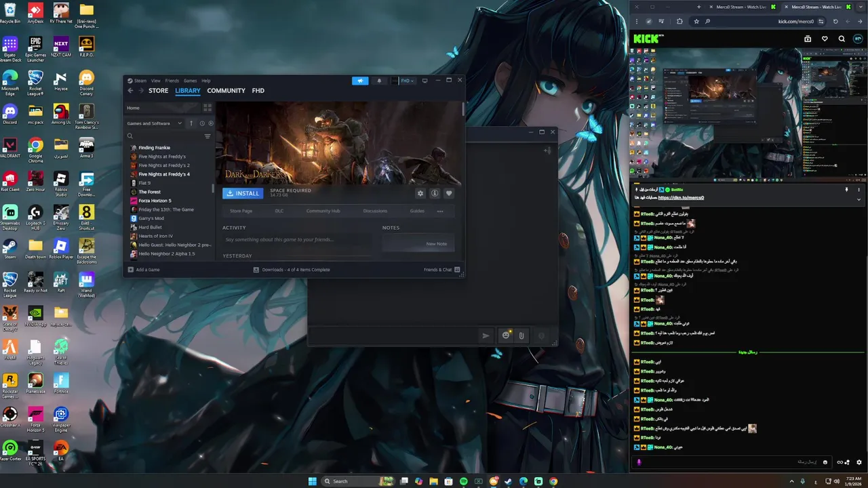This screenshot has width=868, height=488.
Task: Open Downloads status in Steam footer
Action: click(x=292, y=270)
